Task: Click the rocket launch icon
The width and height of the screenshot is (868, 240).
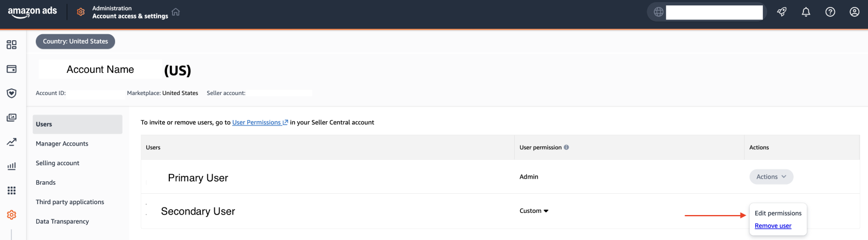Action: pos(782,12)
